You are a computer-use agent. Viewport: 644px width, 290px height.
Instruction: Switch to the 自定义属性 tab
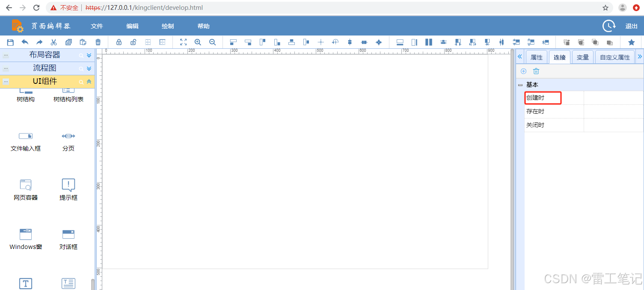615,57
